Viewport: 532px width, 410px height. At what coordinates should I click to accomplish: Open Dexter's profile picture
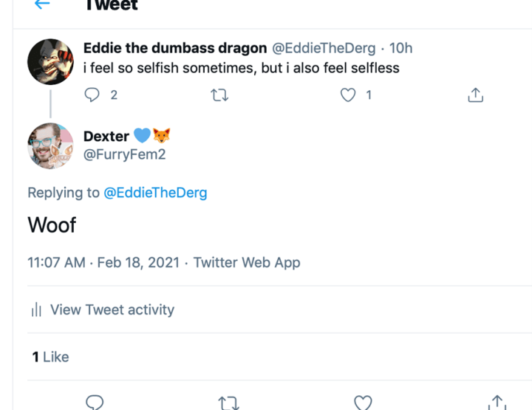50,145
